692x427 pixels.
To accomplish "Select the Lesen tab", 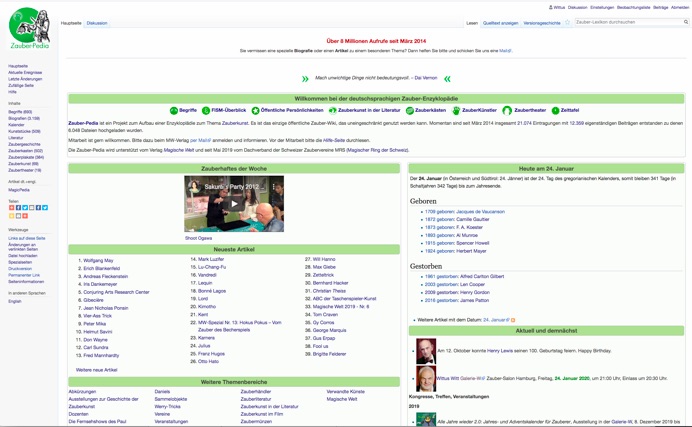I will [472, 23].
